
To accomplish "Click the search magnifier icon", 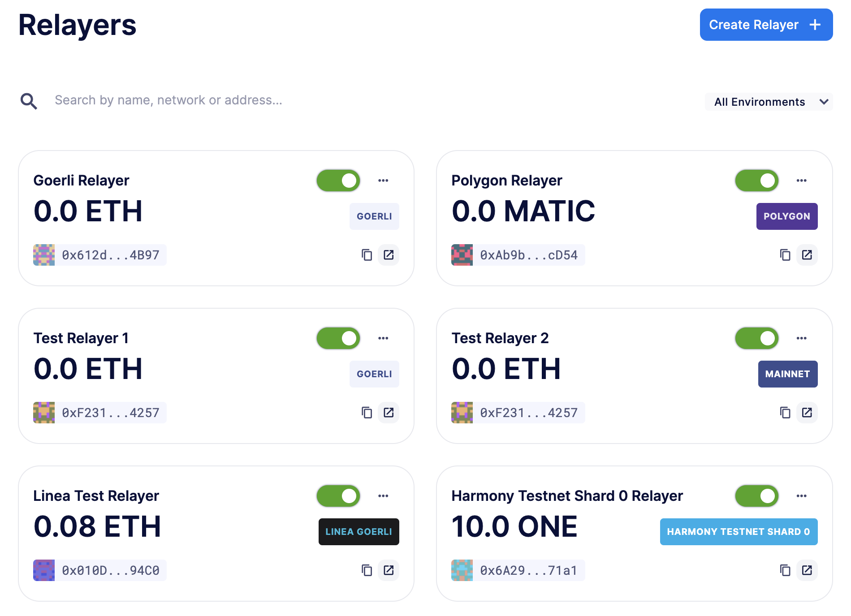I will click(x=29, y=101).
